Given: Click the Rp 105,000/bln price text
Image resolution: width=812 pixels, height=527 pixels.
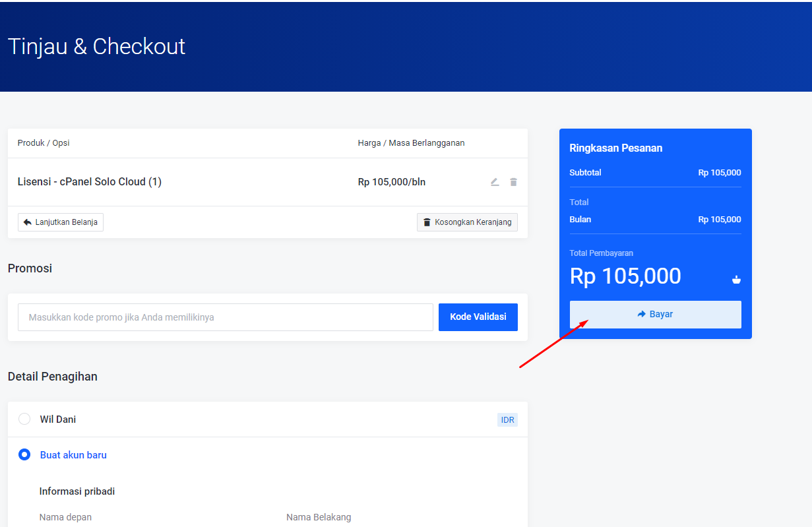Looking at the screenshot, I should (391, 182).
